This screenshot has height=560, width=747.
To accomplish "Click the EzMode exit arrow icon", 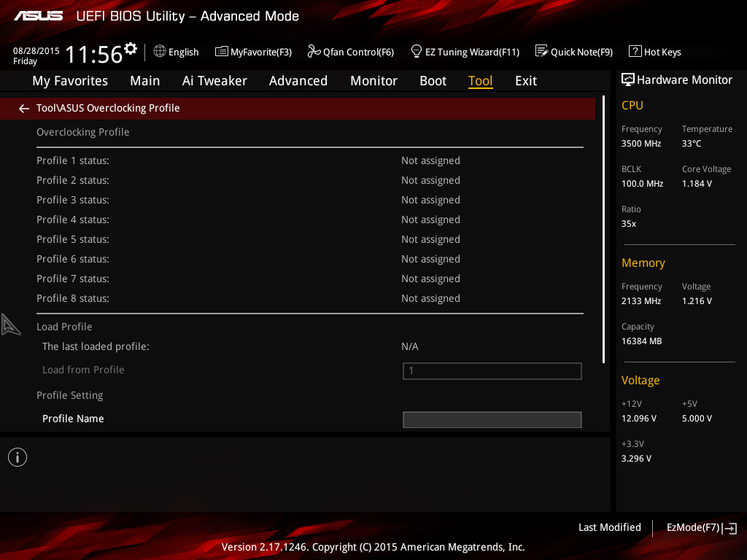I will pos(729,528).
